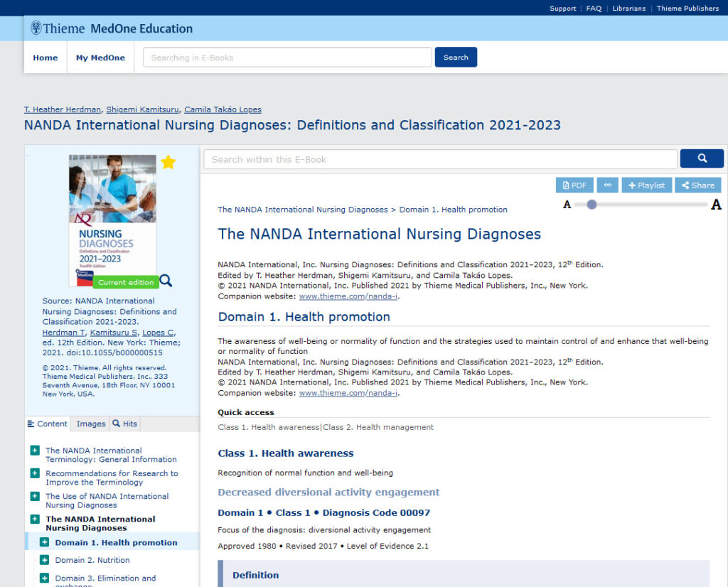Open the T. Heather Herdman author link
This screenshot has width=728, height=587.
click(63, 109)
